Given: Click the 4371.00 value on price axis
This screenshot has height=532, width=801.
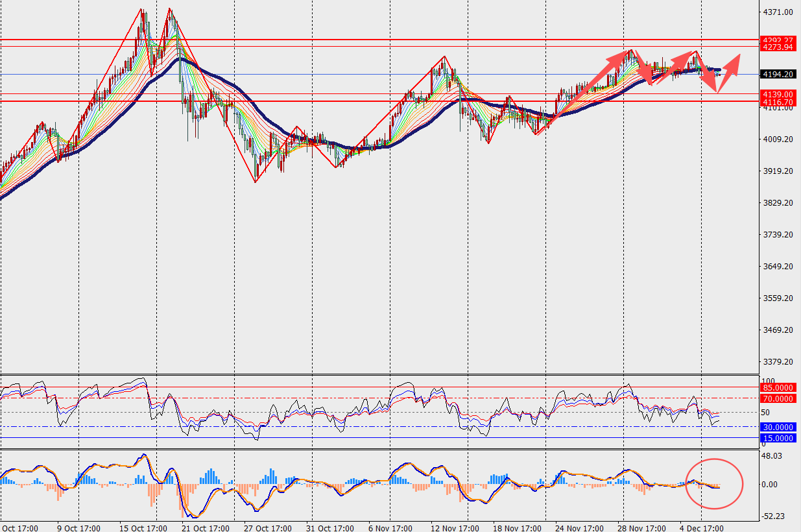Looking at the screenshot, I should [778, 12].
